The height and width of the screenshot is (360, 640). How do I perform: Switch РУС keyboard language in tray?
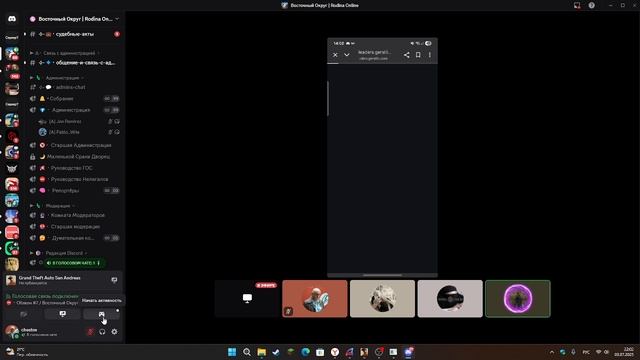pos(586,352)
